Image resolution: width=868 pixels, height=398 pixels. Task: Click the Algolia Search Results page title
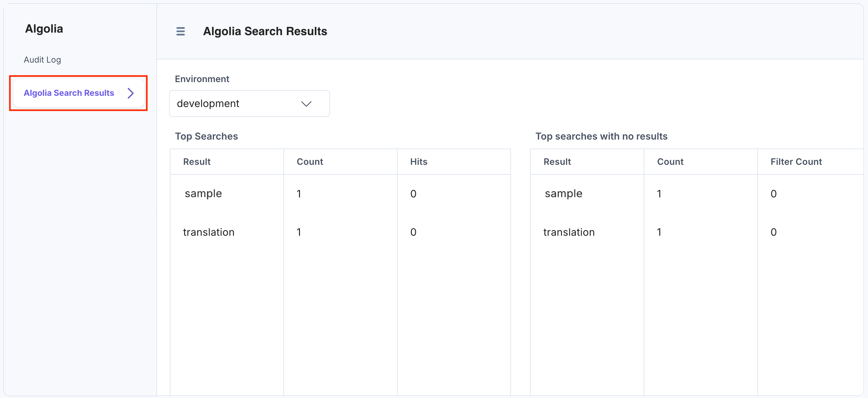(265, 31)
